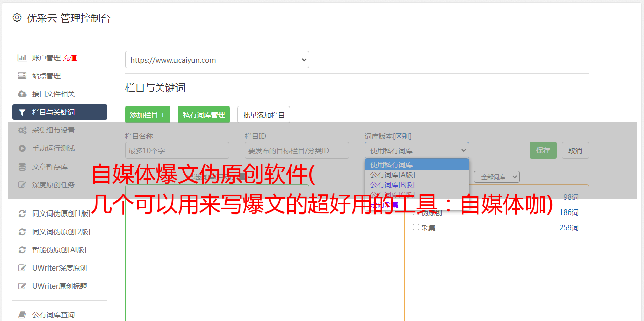Viewport: 644px width, 321px height.
Task: Click the red 充值 link
Action: (70, 58)
